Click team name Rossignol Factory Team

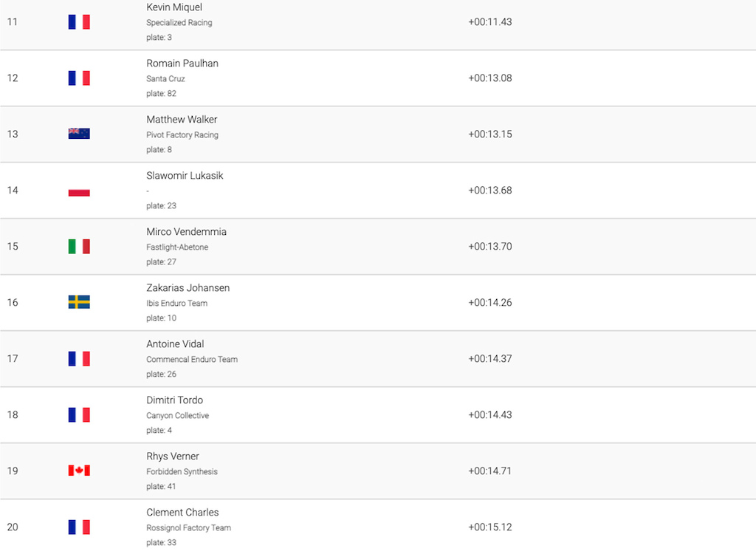click(x=188, y=527)
